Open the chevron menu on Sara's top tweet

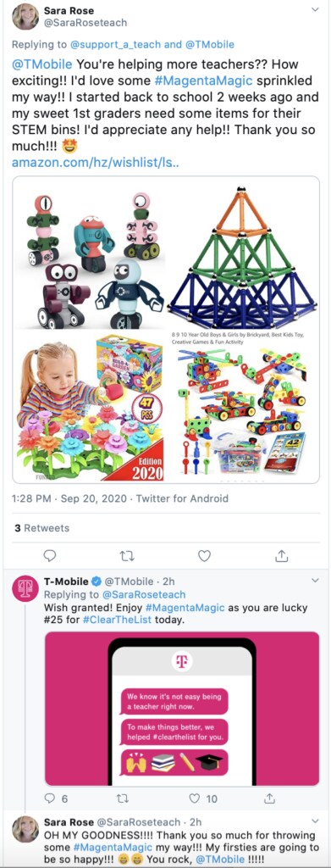315,9
